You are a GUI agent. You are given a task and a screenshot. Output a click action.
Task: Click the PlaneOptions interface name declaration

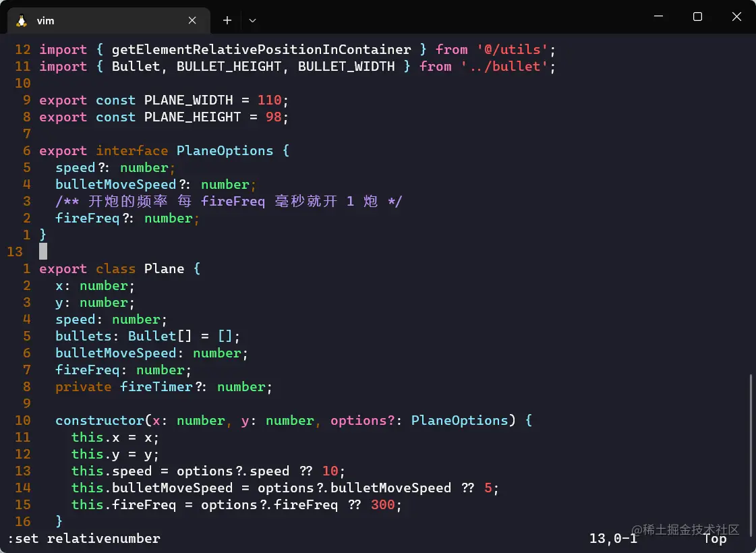225,151
